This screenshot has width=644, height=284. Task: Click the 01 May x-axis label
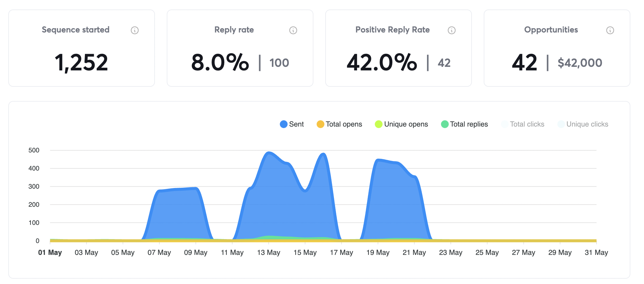click(50, 252)
